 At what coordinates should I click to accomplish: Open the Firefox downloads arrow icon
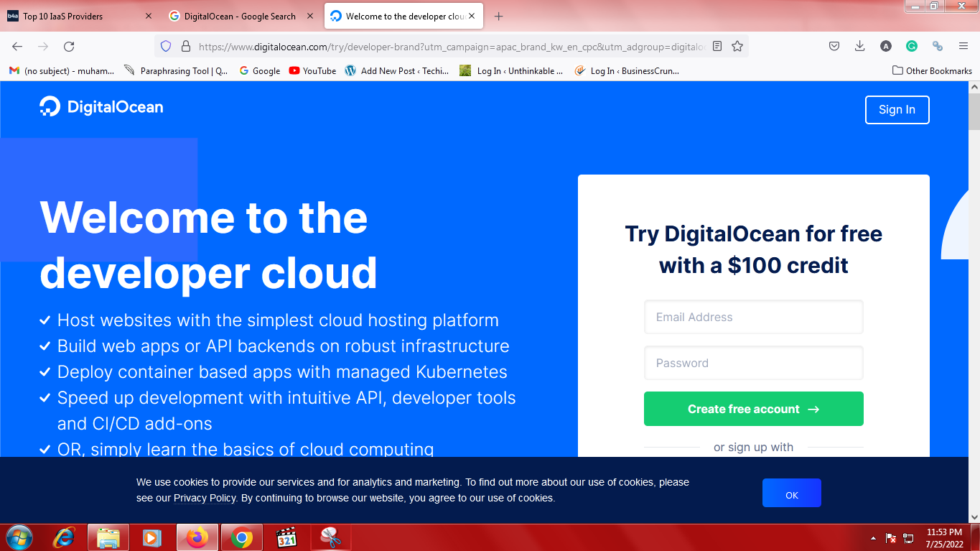860,46
